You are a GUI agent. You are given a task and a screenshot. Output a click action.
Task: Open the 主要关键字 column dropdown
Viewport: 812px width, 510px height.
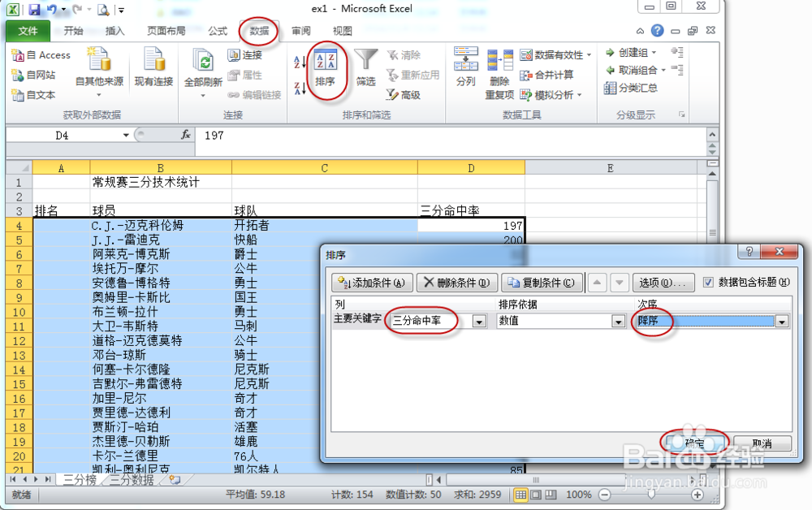(x=480, y=322)
